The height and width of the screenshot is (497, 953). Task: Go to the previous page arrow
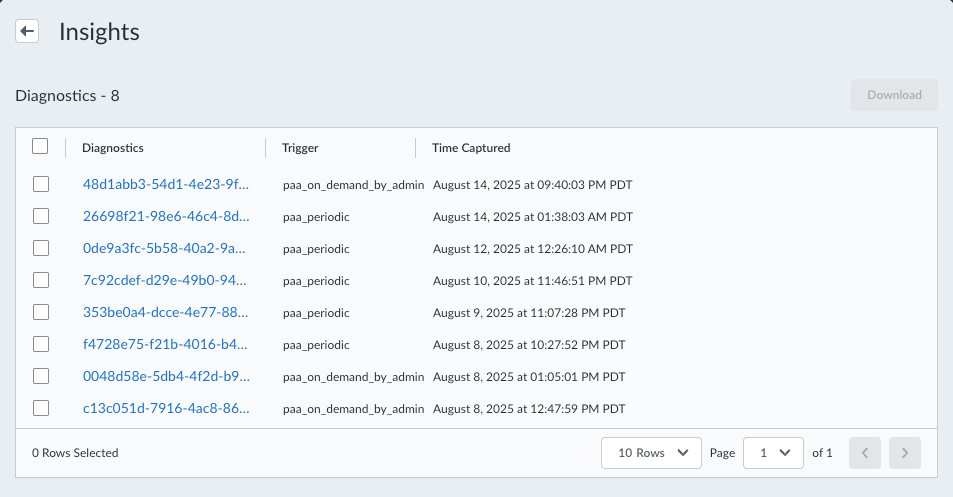pos(864,453)
